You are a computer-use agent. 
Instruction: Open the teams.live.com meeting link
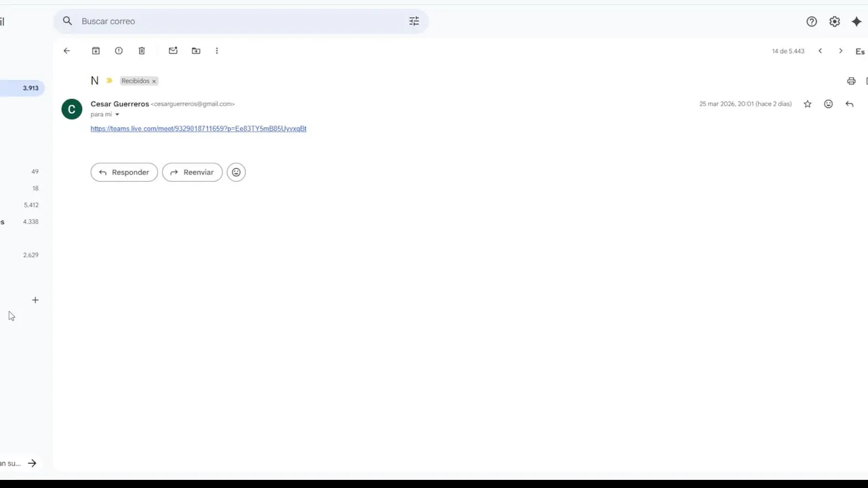pos(199,128)
